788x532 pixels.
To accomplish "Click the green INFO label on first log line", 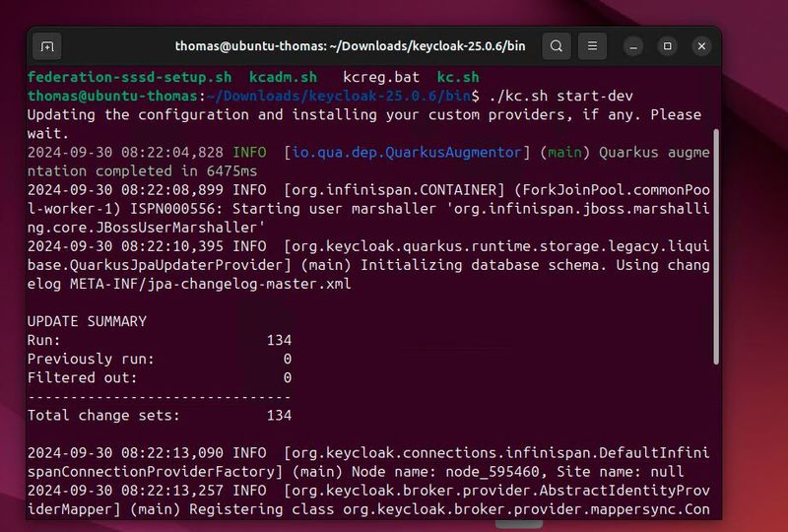I will pyautogui.click(x=249, y=153).
